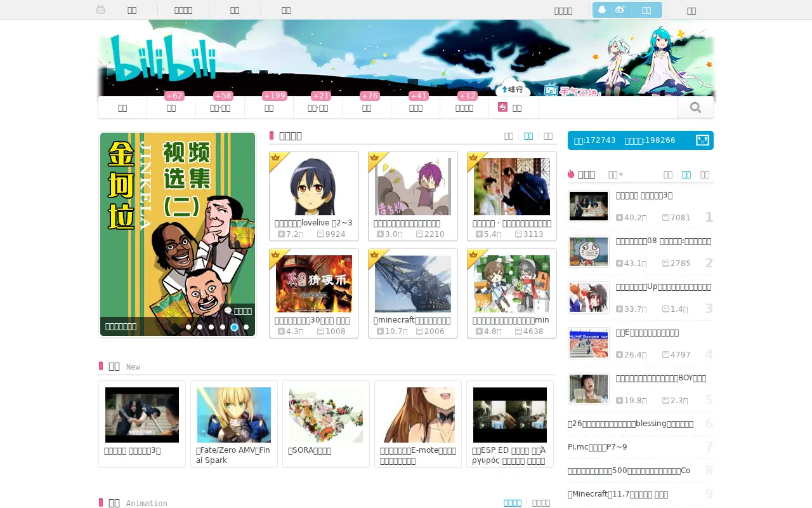Open the E-mote video thumbnail
This screenshot has width=812, height=508.
[418, 415]
